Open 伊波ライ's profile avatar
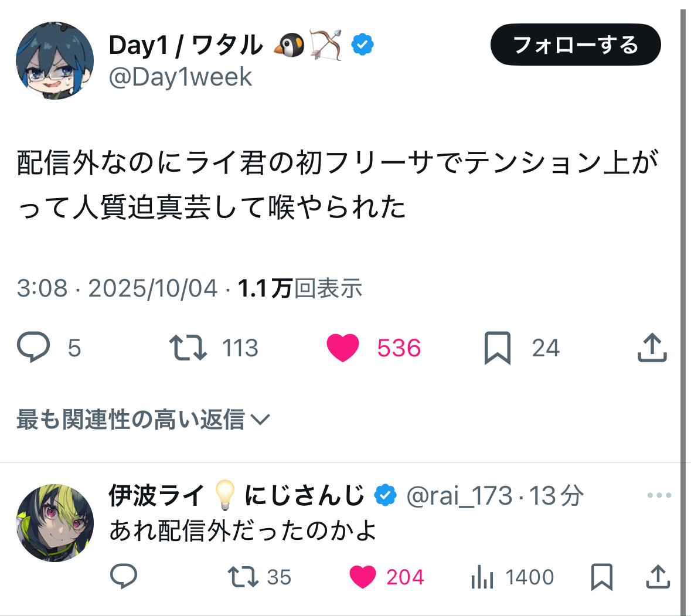 click(x=55, y=523)
